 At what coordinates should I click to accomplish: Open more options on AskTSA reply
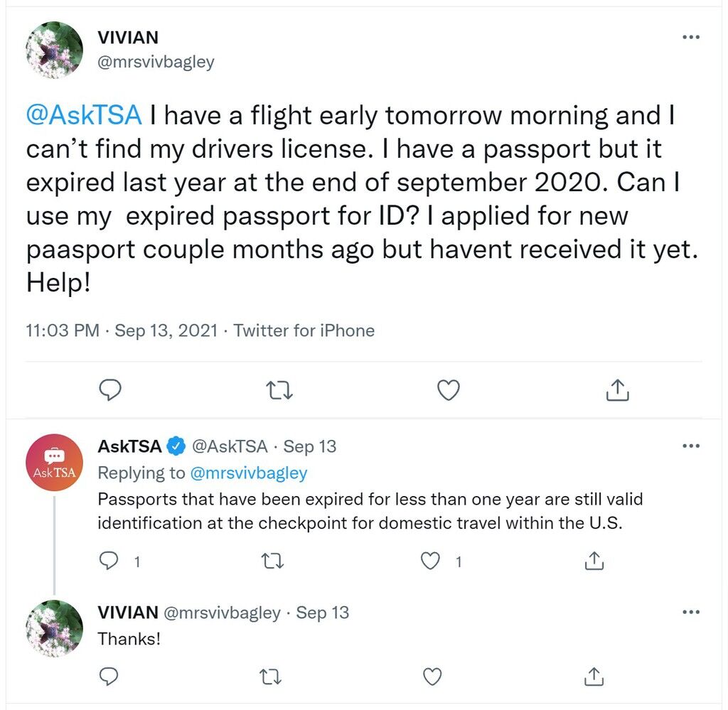pos(691,446)
